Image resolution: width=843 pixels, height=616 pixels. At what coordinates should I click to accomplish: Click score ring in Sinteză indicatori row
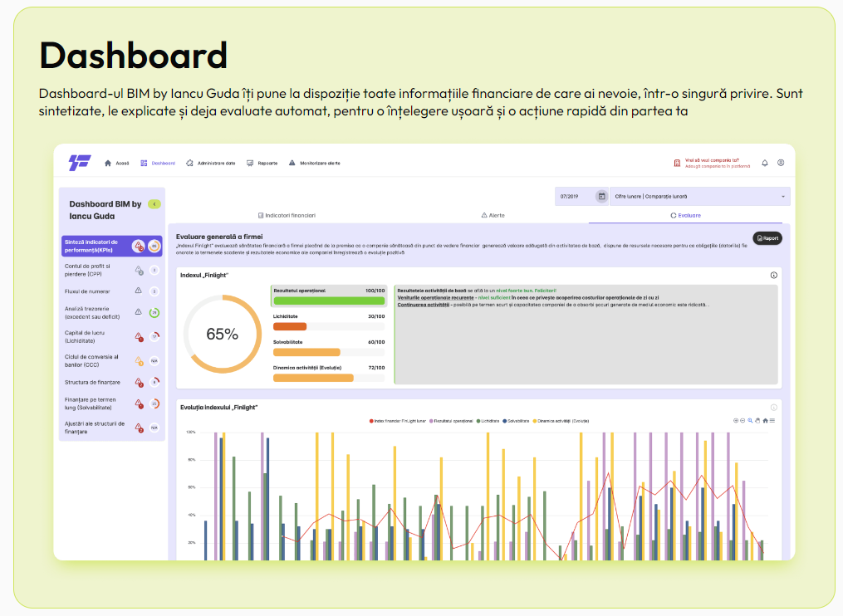coord(154,247)
